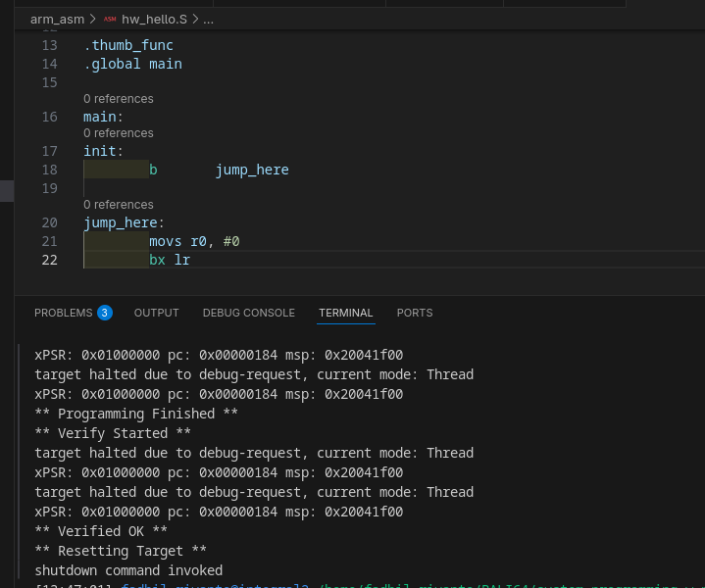The height and width of the screenshot is (588, 705).
Task: Click 'shutdown command invoked' terminal line
Action: 128,570
